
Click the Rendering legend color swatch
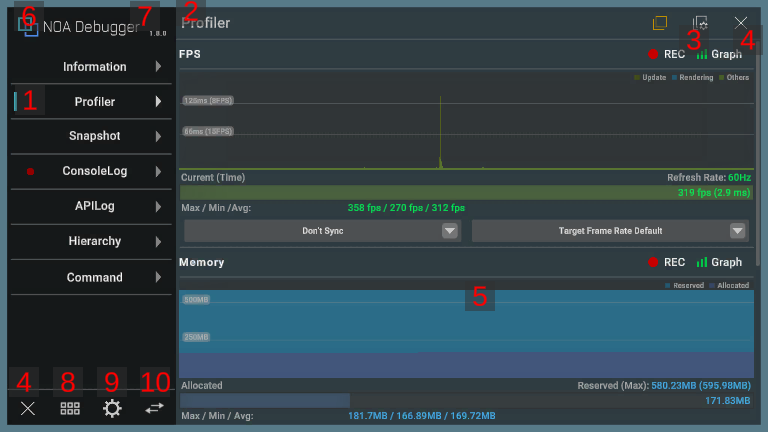click(x=674, y=77)
